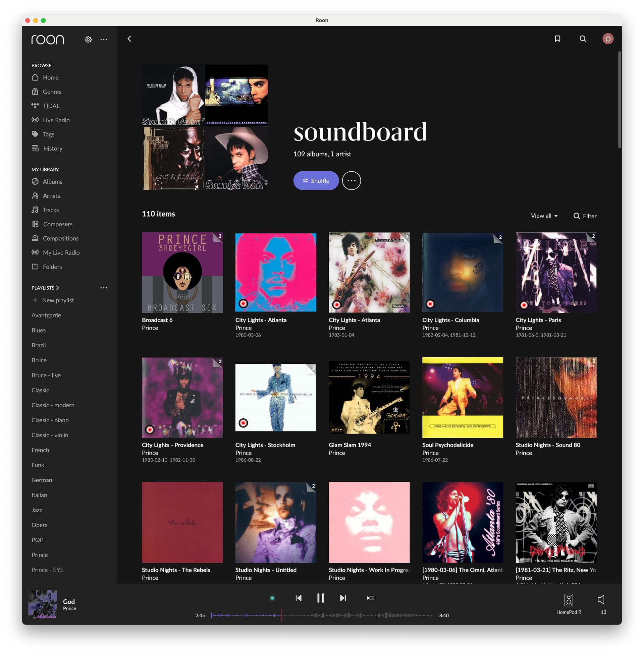Create a New playlist
644x654 pixels.
53,300
